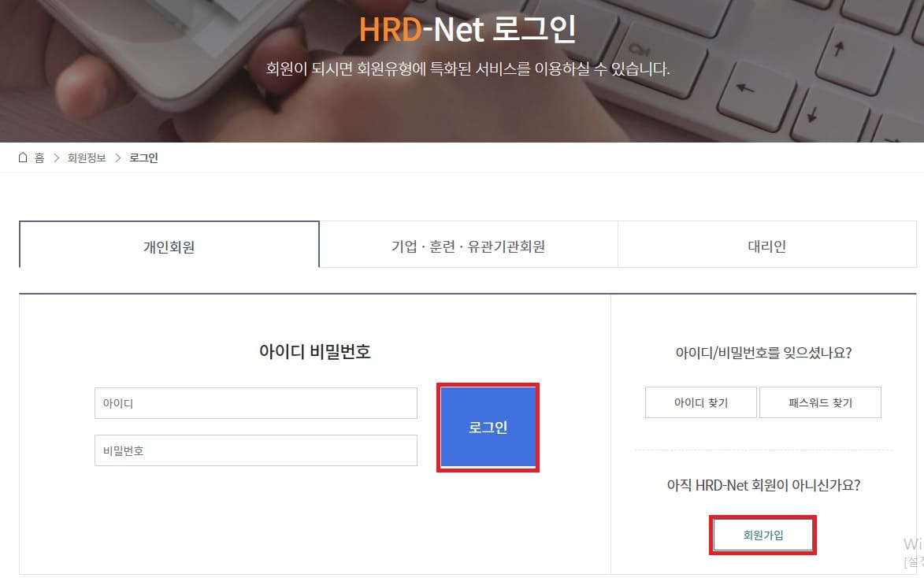The image size is (924, 578).
Task: Click the blue 로그인 button
Action: coord(488,427)
